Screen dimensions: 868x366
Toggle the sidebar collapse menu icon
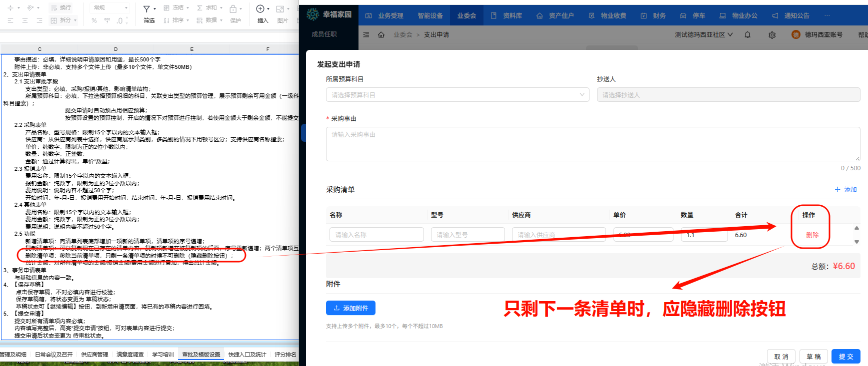366,35
